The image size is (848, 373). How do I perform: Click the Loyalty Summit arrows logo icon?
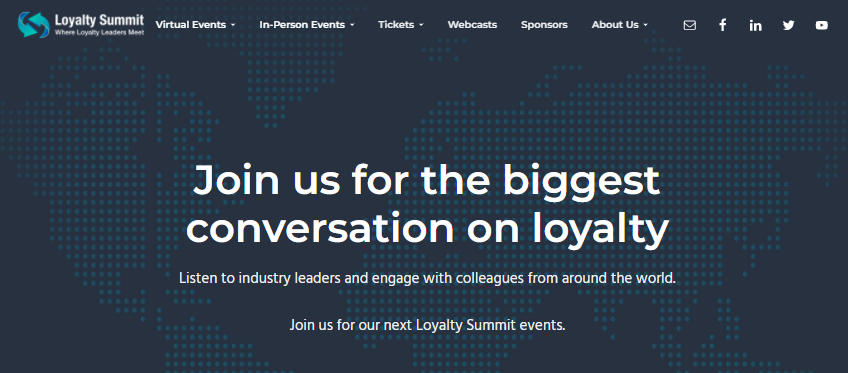click(33, 25)
